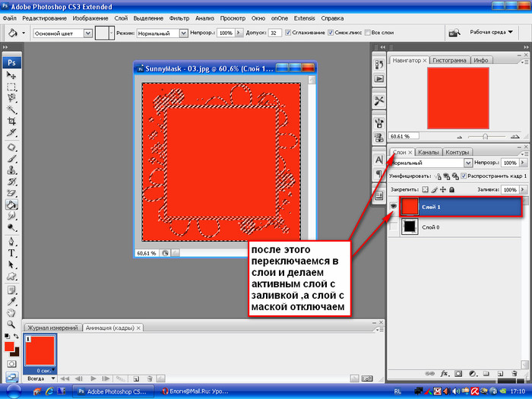Open the Режим Нормальный dropdown in options bar
Viewport: 532px width, 399px height.
(x=184, y=33)
